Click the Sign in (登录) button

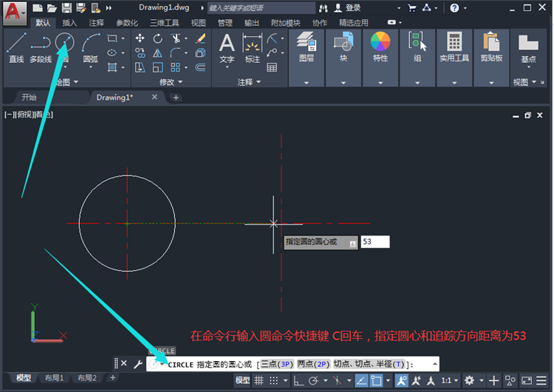(348, 8)
